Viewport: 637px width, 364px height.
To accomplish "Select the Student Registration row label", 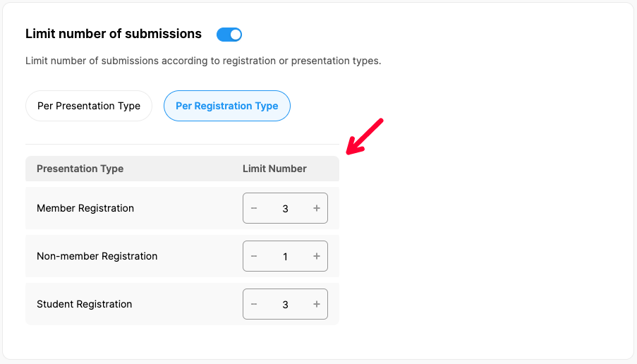I will 85,304.
